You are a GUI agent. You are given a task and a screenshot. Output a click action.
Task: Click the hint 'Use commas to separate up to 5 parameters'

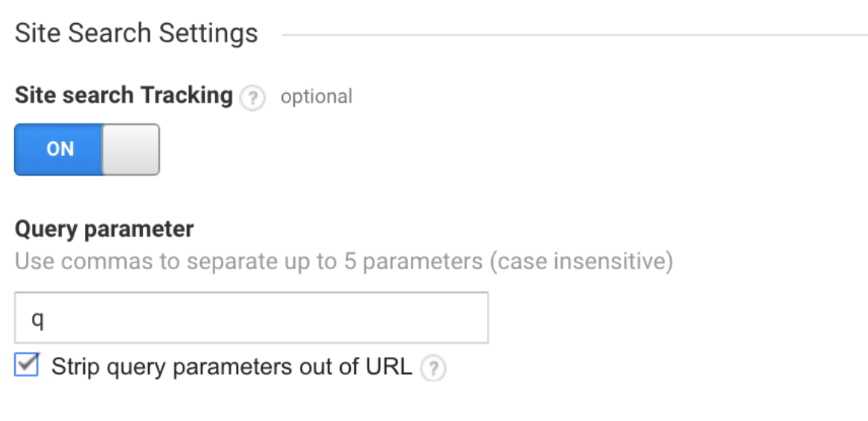pos(249,260)
